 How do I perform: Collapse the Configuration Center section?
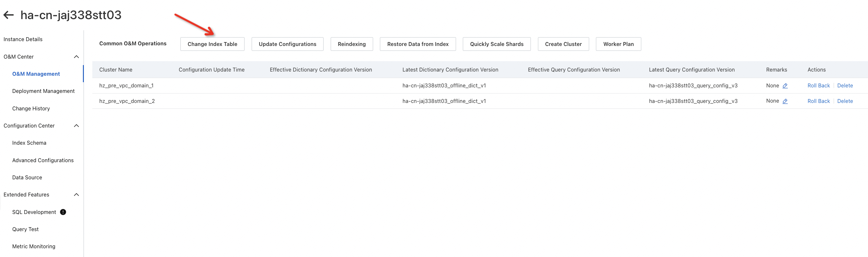(x=76, y=126)
